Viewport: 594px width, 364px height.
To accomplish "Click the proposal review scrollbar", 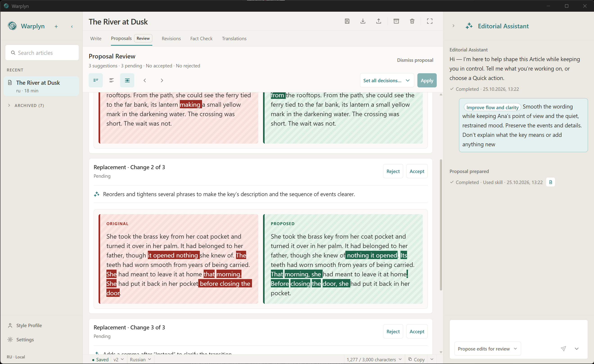I will click(x=441, y=225).
